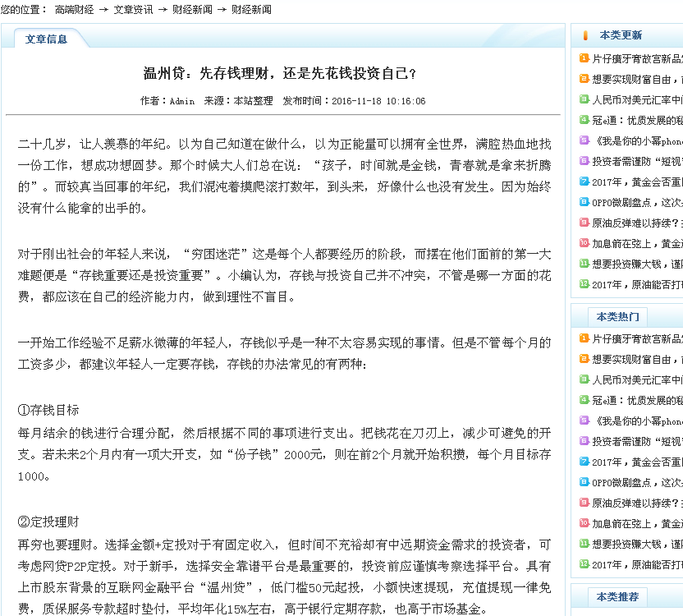The height and width of the screenshot is (616, 683).
Task: Open 加息箭在弦上 article in 本类热门
Action: 637,523
